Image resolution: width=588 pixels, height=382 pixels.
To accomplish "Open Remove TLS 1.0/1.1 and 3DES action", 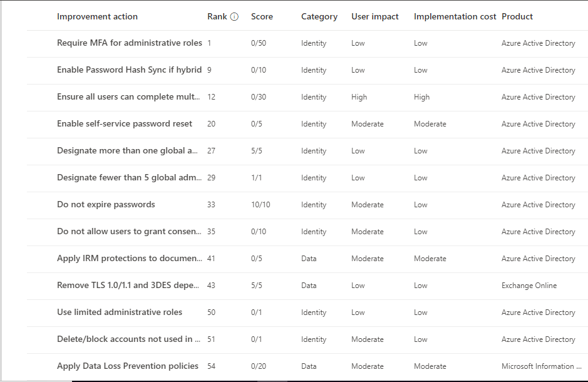I will [x=128, y=286].
